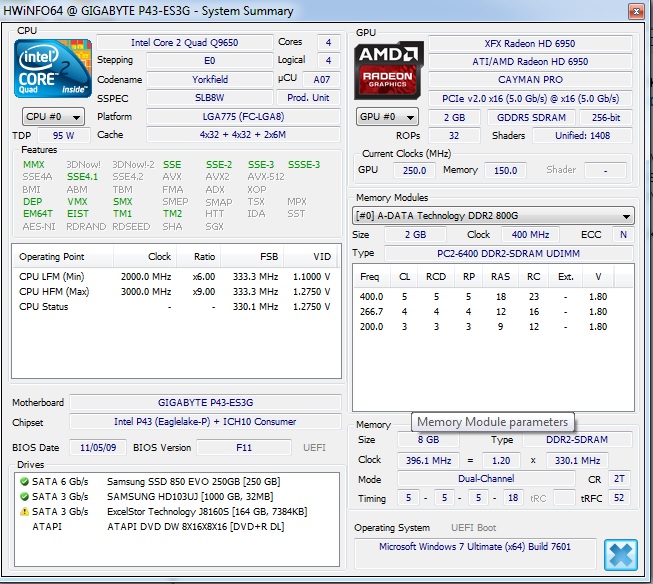Click green status icon of SATA 6 Gb/s drive
Viewport: 653px width, 584px height.
point(24,482)
